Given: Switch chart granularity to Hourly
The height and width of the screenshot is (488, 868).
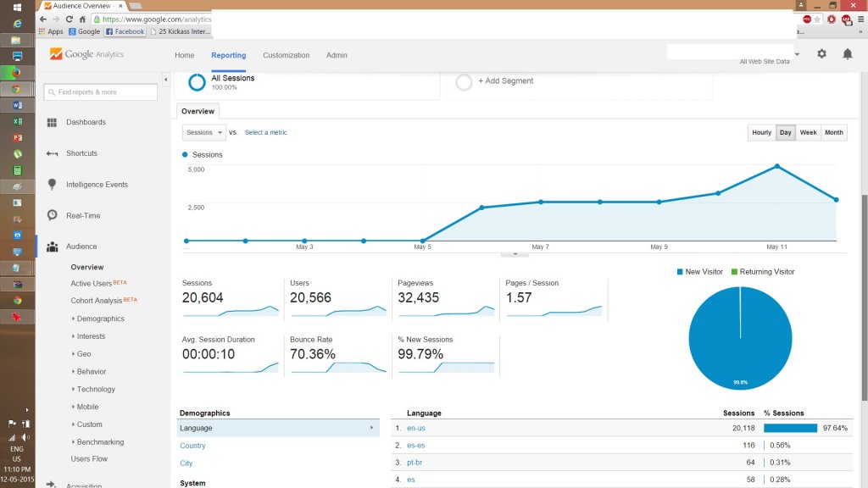Looking at the screenshot, I should tap(761, 133).
